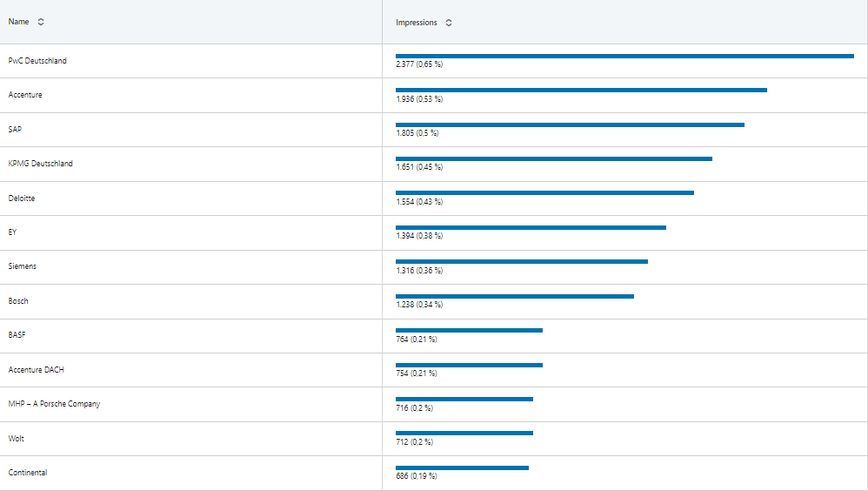
Task: Select the Accenture company name
Action: (x=25, y=95)
